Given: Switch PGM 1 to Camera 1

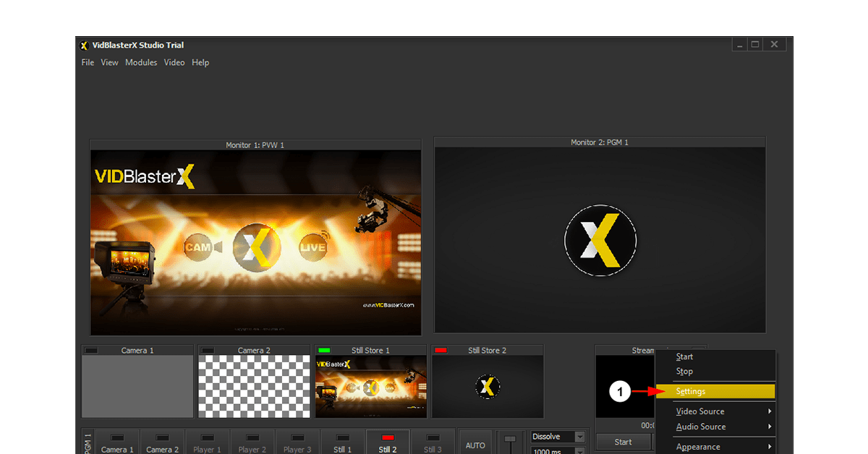Looking at the screenshot, I should [x=117, y=442].
